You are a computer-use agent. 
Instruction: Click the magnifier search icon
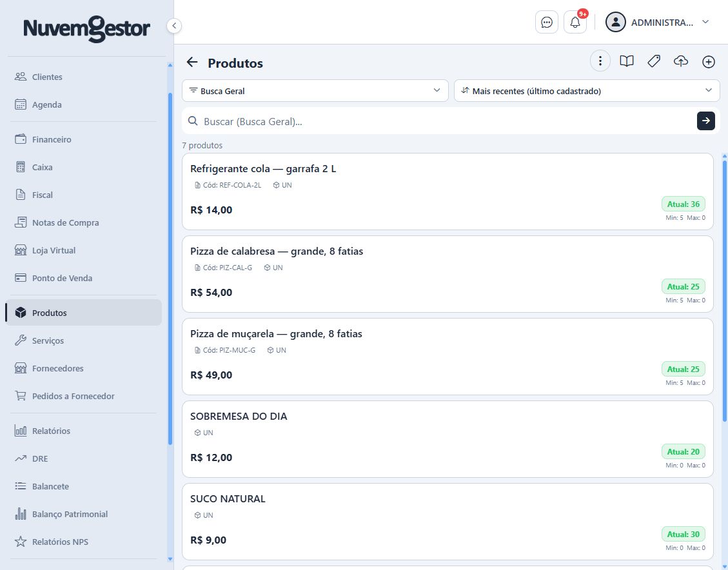(x=193, y=121)
